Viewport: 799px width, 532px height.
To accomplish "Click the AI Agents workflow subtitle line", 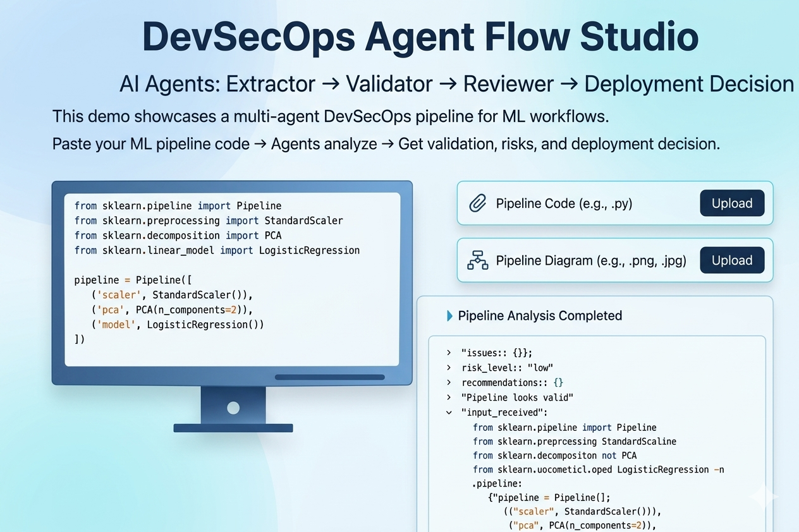I will tap(457, 84).
